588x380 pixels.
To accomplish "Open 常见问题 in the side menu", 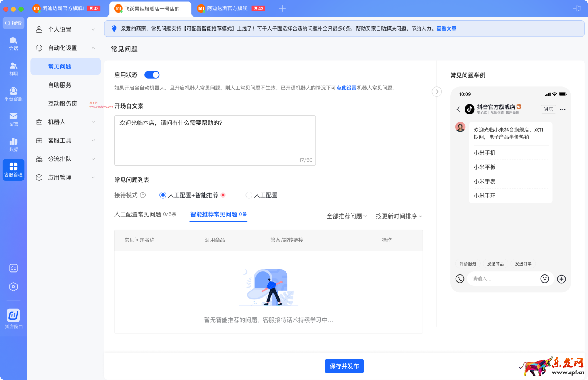I will click(x=65, y=67).
